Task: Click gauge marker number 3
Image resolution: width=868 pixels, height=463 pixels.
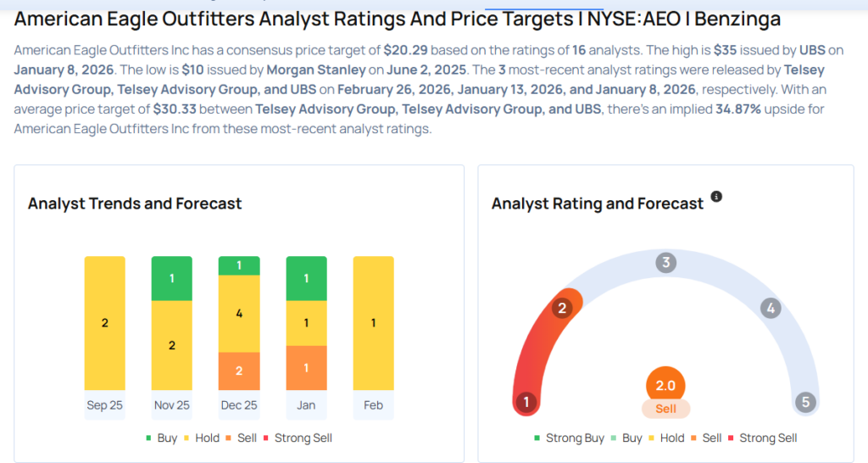Action: click(666, 262)
